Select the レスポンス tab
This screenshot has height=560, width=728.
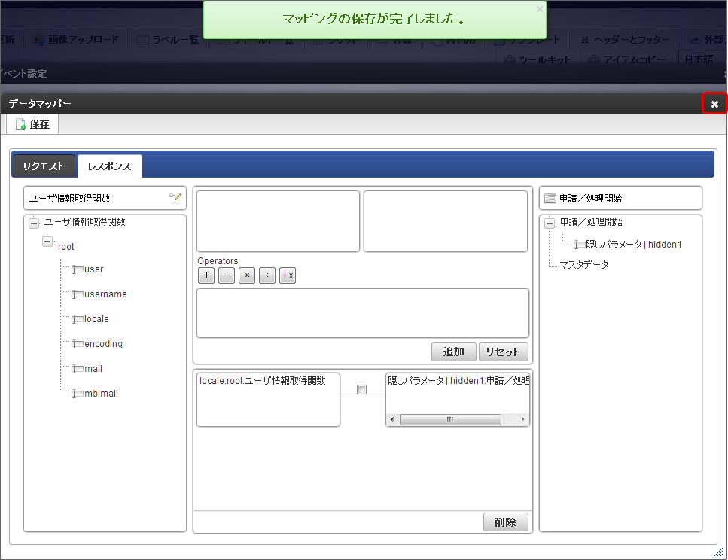click(109, 166)
